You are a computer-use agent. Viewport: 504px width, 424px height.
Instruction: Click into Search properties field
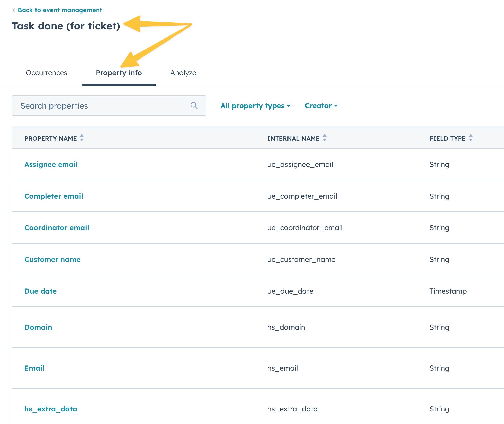tap(101, 106)
